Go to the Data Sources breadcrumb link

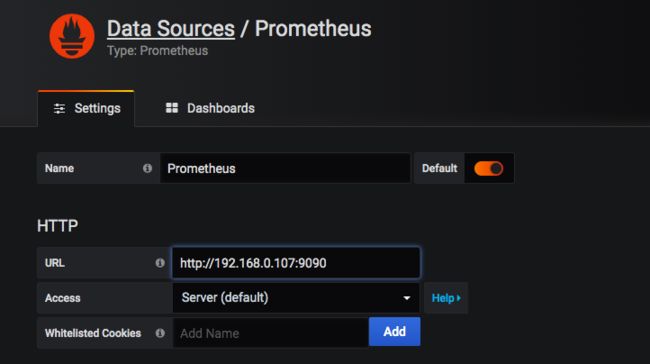[x=171, y=29]
